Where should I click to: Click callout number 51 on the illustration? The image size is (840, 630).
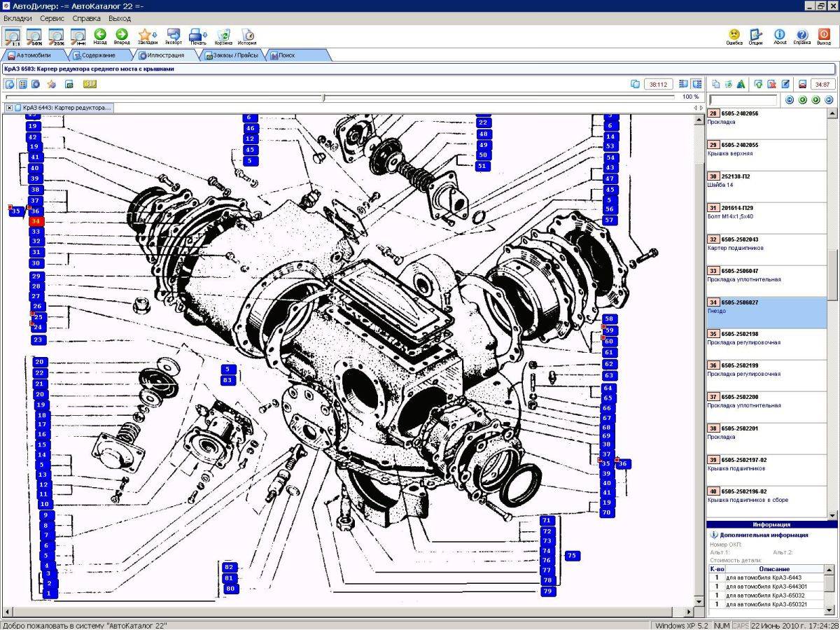click(482, 167)
